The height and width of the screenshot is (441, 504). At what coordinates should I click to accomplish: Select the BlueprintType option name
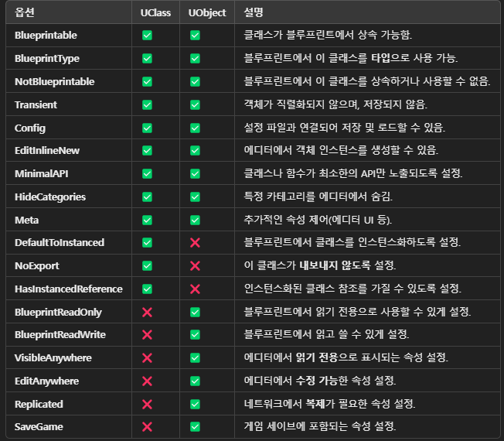coord(47,59)
